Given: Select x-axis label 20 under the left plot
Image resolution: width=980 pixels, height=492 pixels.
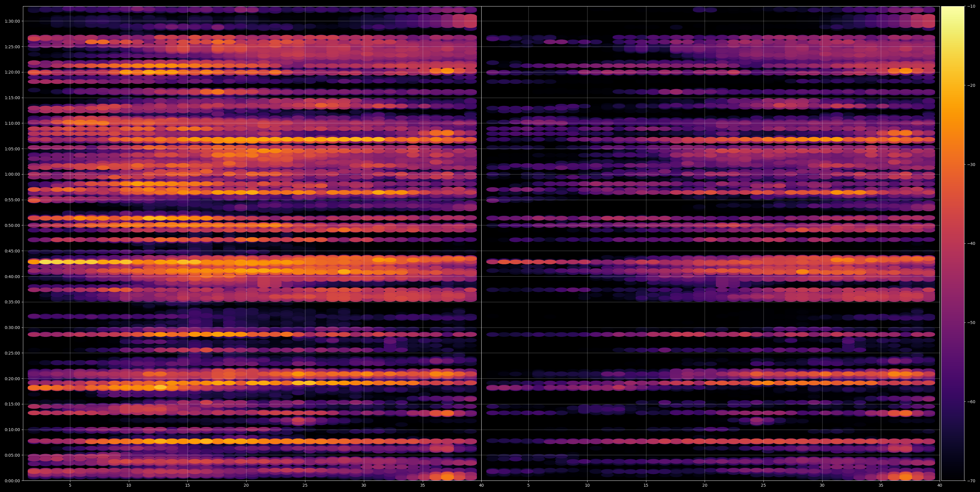Looking at the screenshot, I should pyautogui.click(x=246, y=486).
